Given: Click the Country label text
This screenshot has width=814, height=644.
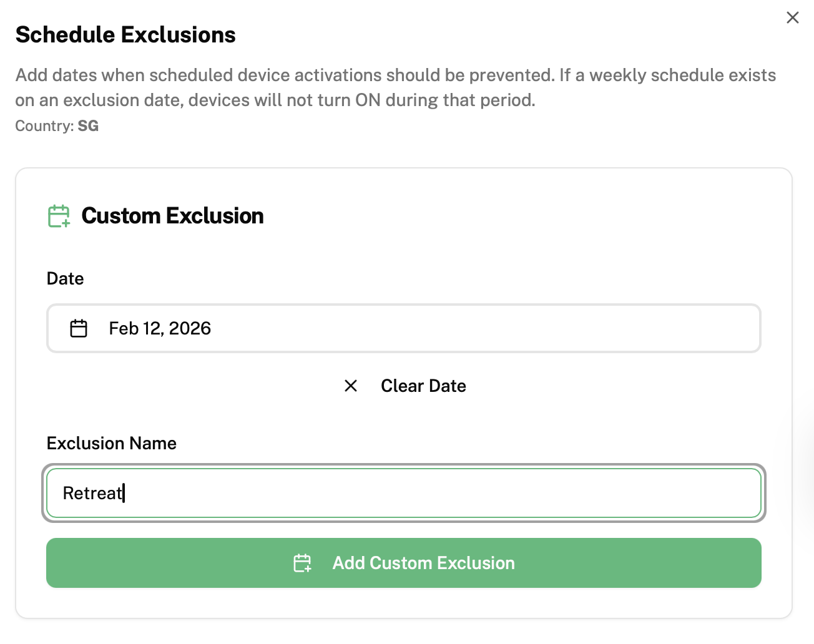Looking at the screenshot, I should click(x=44, y=126).
